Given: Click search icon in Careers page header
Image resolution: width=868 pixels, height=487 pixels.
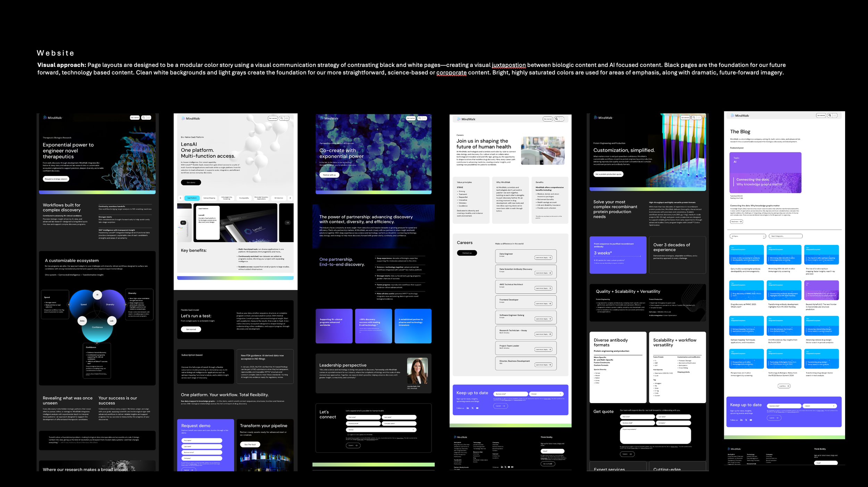Looking at the screenshot, I should (x=557, y=119).
